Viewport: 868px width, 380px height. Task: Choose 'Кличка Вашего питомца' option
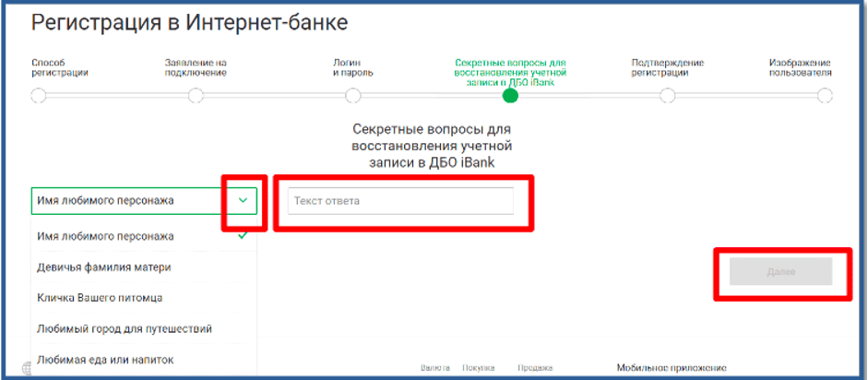click(144, 298)
